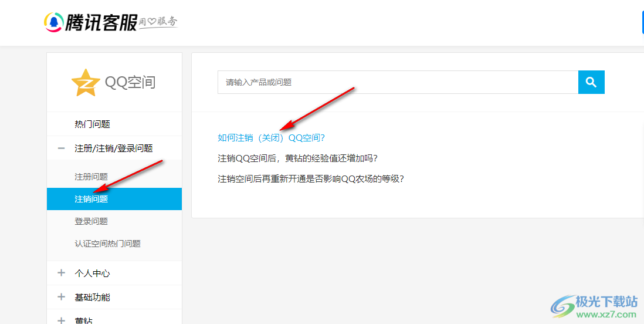Viewport: 644px width, 324px height.
Task: Select 注册问题 in the sidebar
Action: (91, 177)
